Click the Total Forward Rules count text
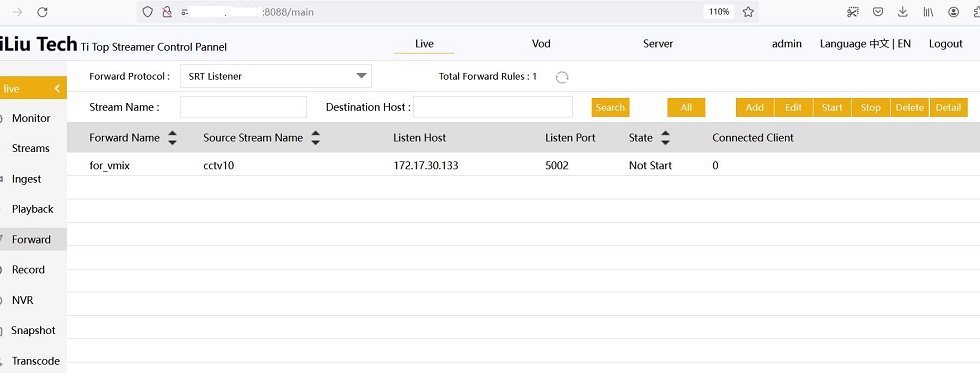The width and height of the screenshot is (980, 373). (x=488, y=77)
